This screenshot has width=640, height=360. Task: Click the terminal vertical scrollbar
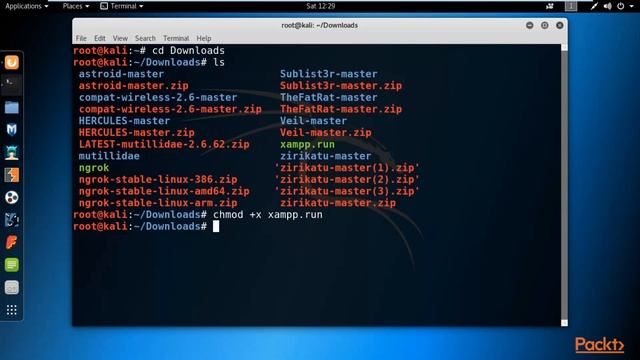pyautogui.click(x=564, y=185)
